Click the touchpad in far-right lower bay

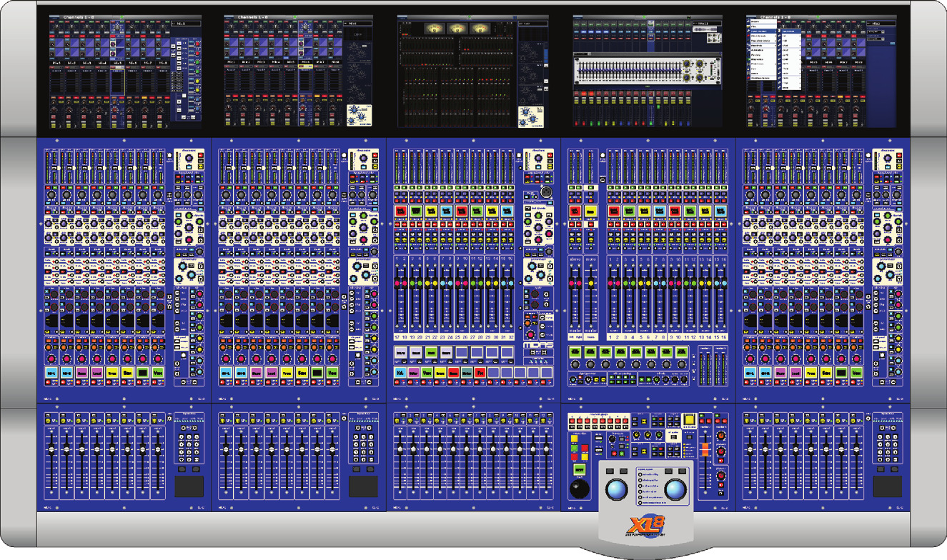coord(887,486)
